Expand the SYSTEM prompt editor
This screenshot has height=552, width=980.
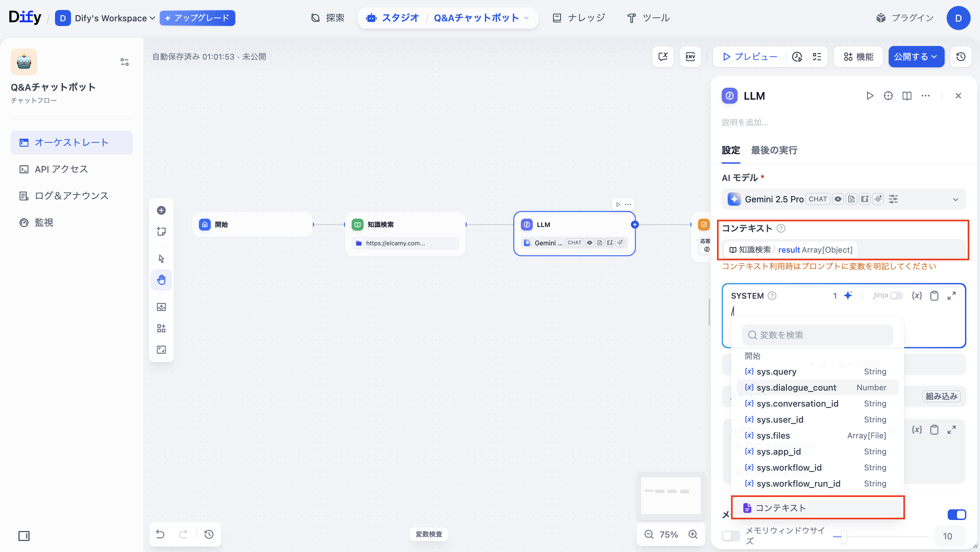951,296
